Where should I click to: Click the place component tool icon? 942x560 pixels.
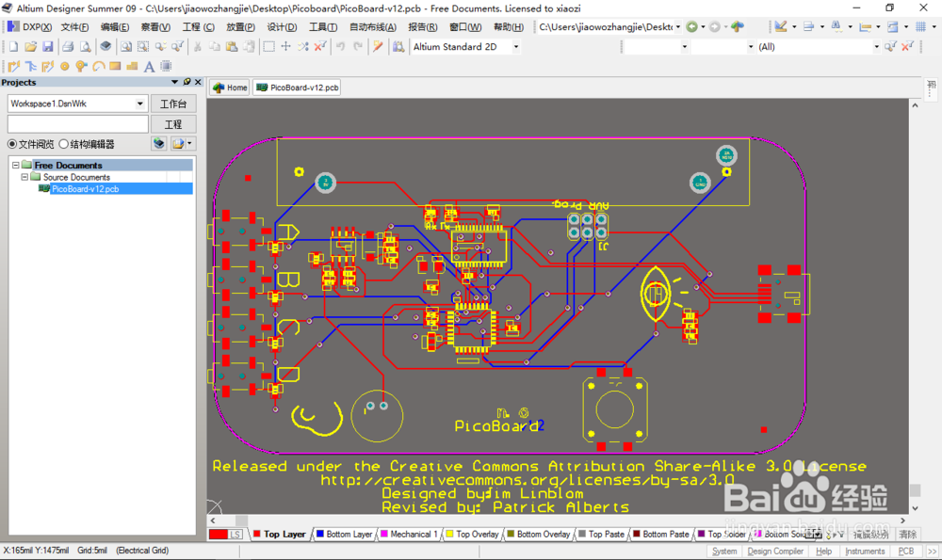pyautogui.click(x=165, y=66)
